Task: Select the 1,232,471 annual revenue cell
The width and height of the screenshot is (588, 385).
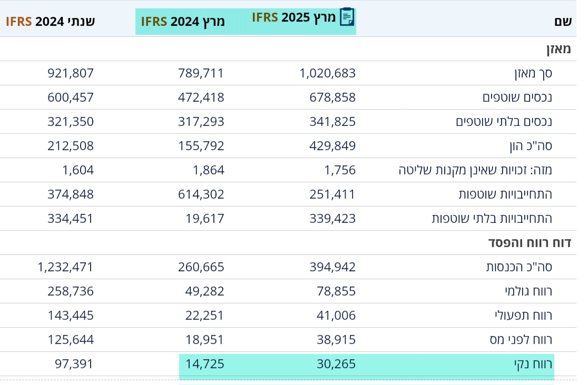Action: (65, 267)
